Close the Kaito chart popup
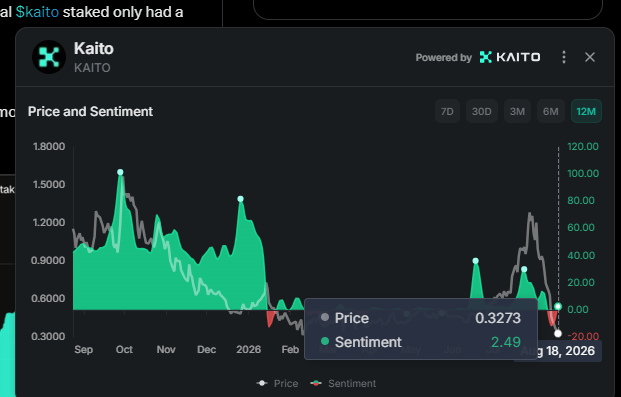The height and width of the screenshot is (397, 621). coord(590,57)
